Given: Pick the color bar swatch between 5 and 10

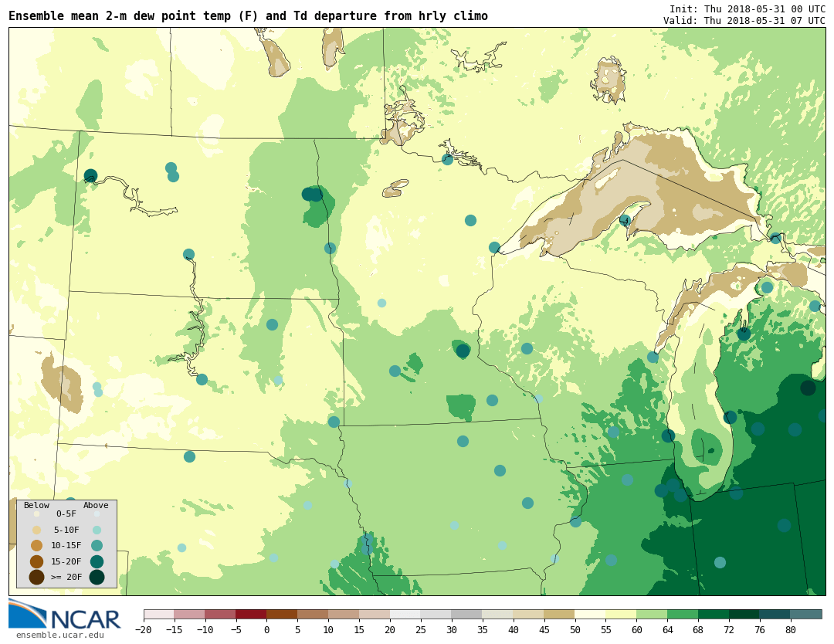Looking at the screenshot, I should (314, 614).
